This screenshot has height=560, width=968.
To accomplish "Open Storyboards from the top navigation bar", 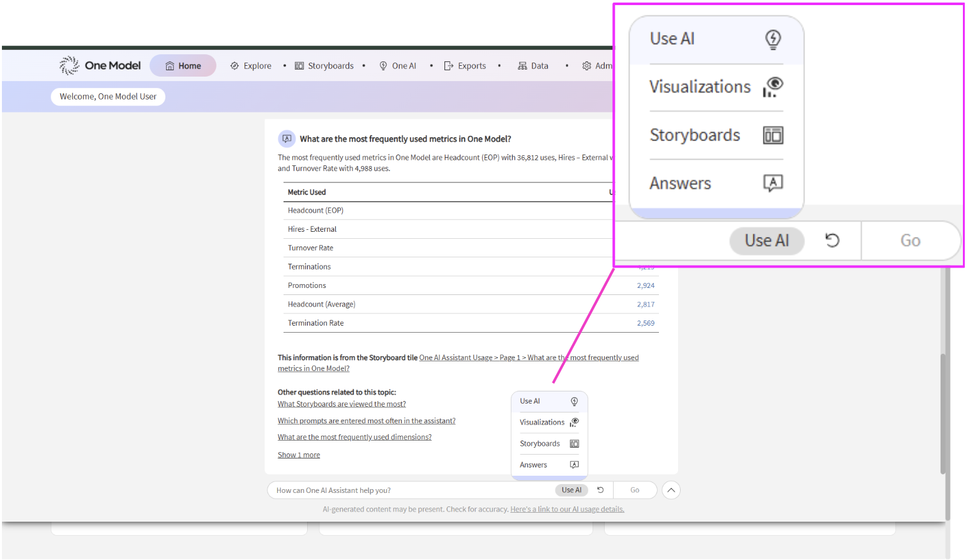I will click(324, 66).
